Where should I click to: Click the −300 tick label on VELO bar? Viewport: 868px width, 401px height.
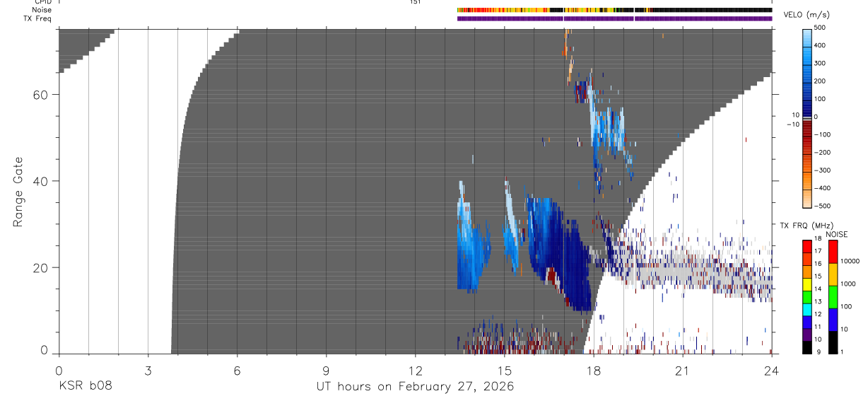pyautogui.click(x=821, y=170)
